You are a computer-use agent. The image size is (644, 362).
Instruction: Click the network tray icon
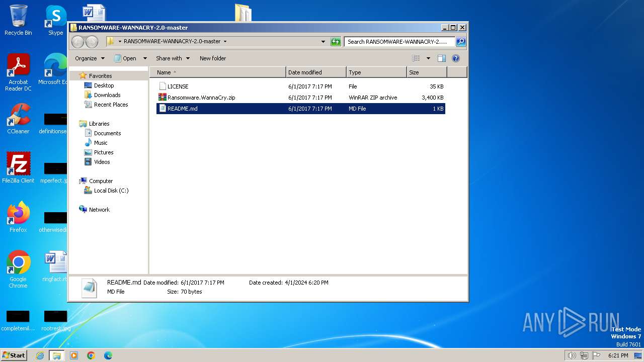point(584,355)
